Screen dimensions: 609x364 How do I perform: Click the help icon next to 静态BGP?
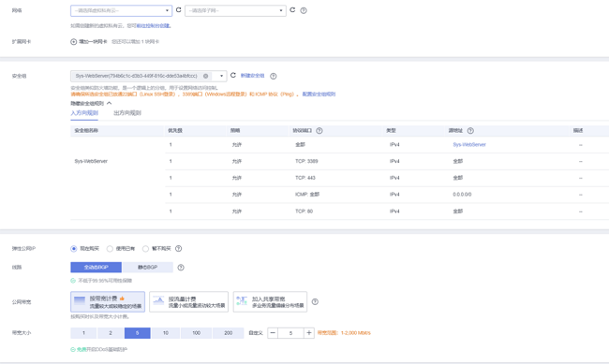point(181,268)
